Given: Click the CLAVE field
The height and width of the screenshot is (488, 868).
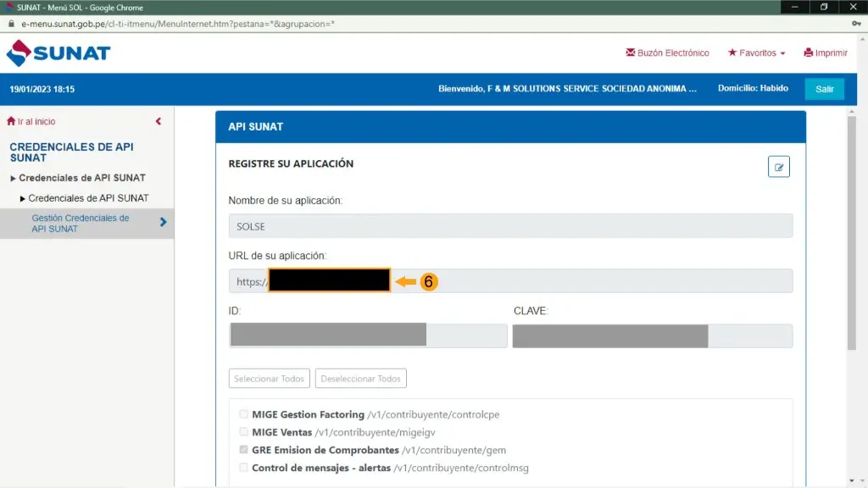Looking at the screenshot, I should point(653,335).
